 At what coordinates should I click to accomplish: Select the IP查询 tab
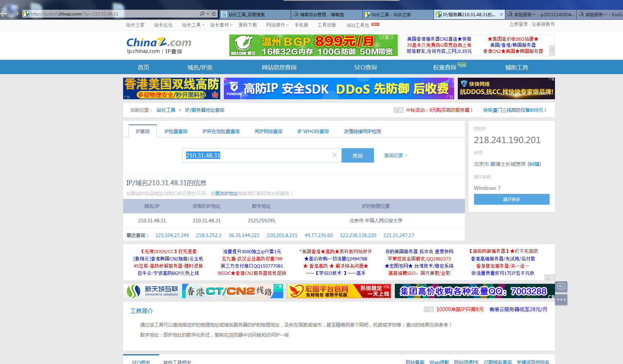point(143,131)
